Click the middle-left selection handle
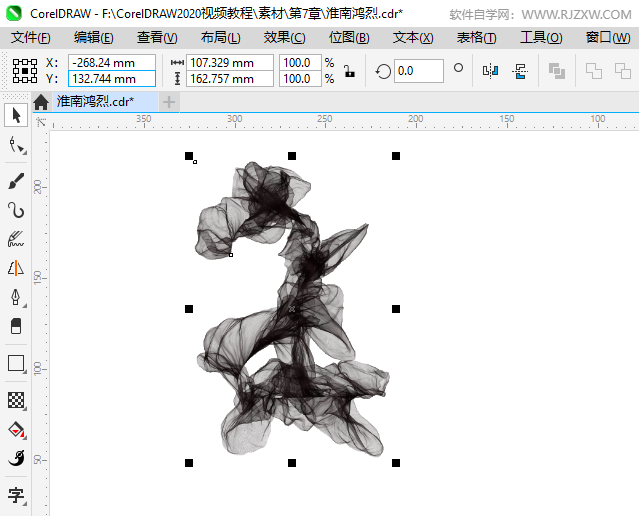 click(x=189, y=309)
